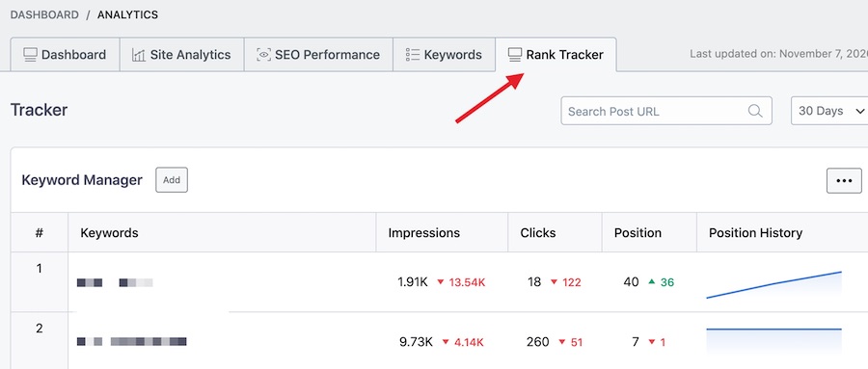This screenshot has height=369, width=868.
Task: Click the 30 Days dropdown chevron
Action: point(859,111)
